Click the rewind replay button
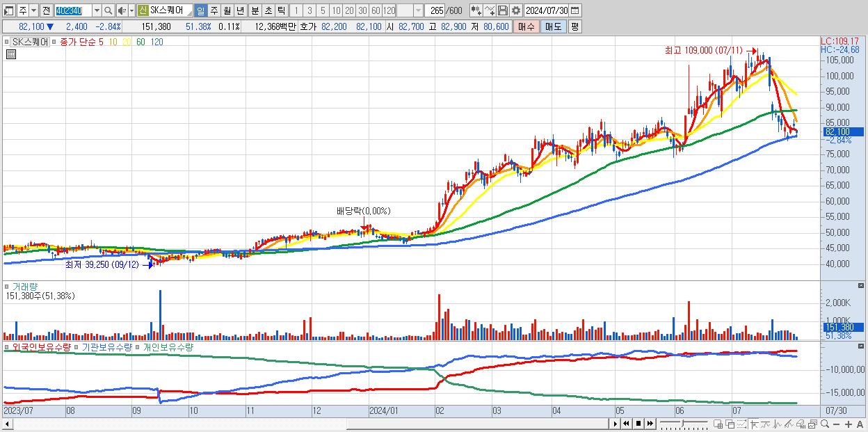 pos(626,424)
